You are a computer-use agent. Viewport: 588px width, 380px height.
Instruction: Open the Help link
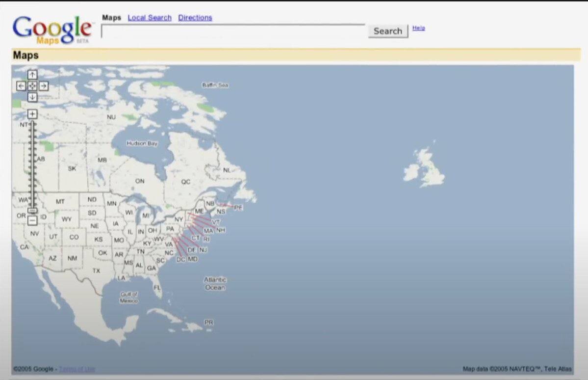[418, 28]
